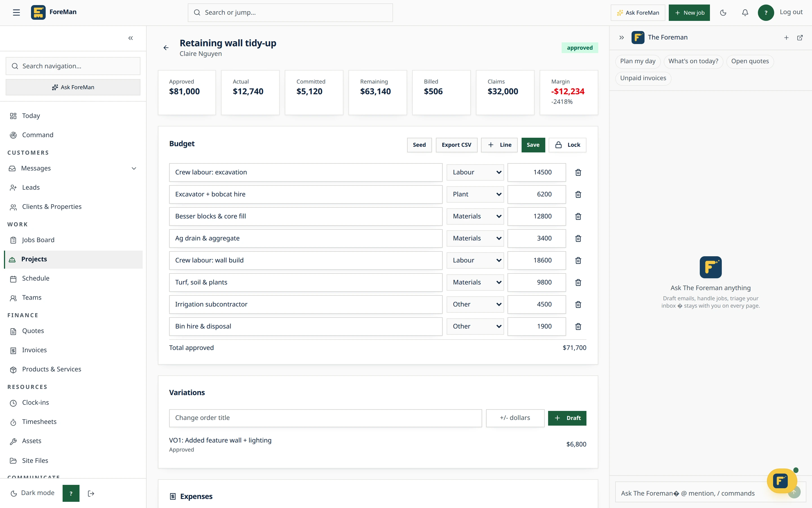Viewport: 812px width, 508px height.
Task: Open the user avatar menu in header
Action: coord(766,13)
